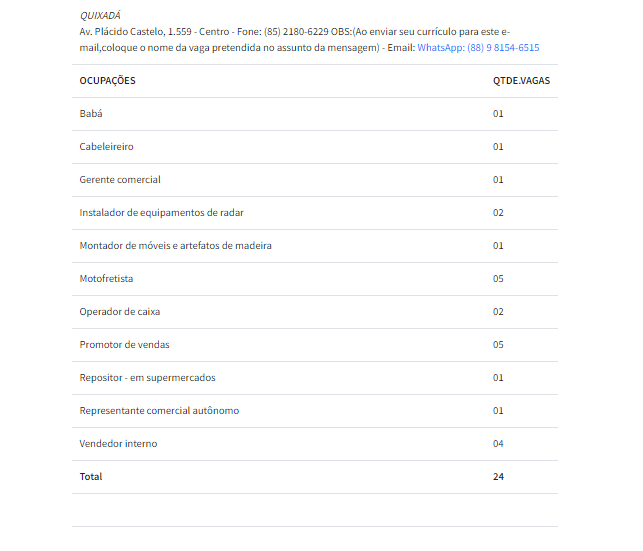Select the Gerente comercial row
This screenshot has height=551, width=643.
[x=120, y=180]
